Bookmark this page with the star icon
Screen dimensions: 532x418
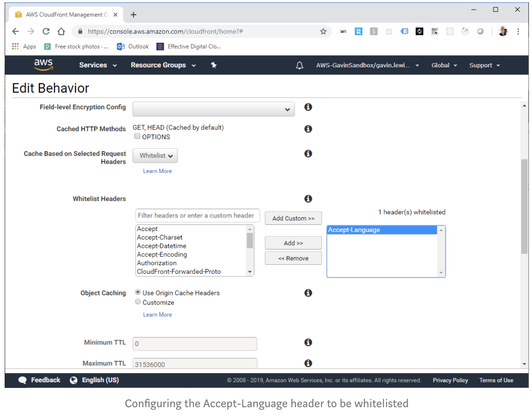(x=323, y=31)
